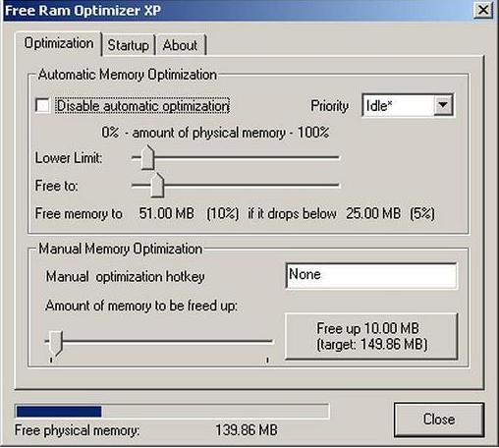Click the Lower Limit label
499x448 pixels.
[x=69, y=158]
